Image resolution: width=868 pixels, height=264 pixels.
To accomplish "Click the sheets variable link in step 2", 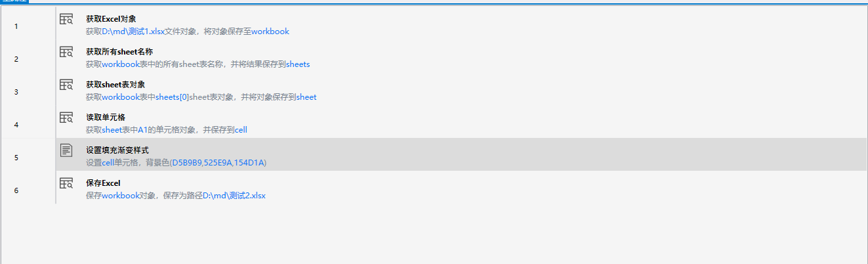I will (x=298, y=64).
